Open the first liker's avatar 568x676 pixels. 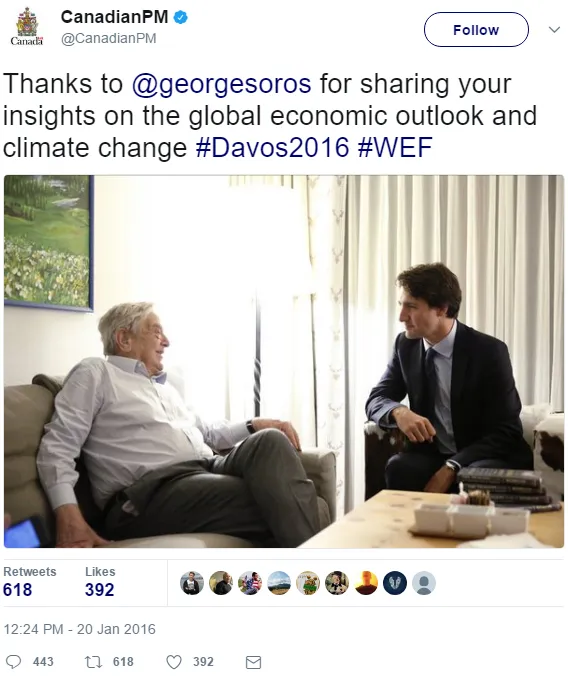point(191,583)
